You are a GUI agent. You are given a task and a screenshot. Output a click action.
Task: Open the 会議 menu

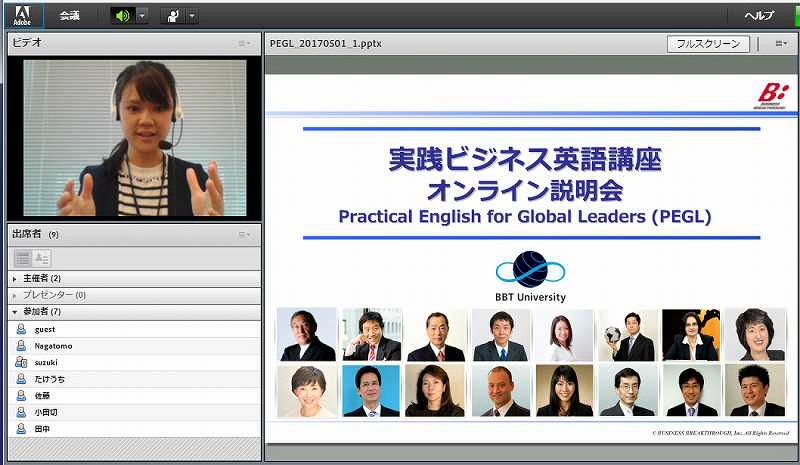coord(69,15)
